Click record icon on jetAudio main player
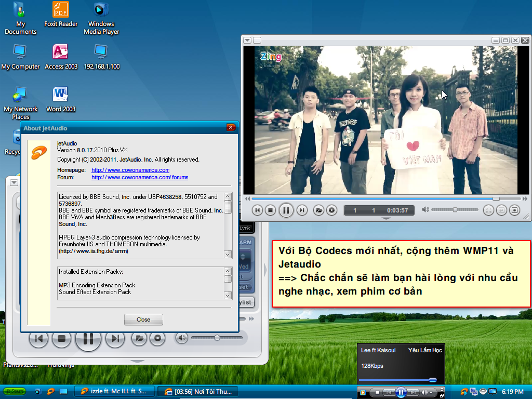532x399 pixels. tap(157, 338)
